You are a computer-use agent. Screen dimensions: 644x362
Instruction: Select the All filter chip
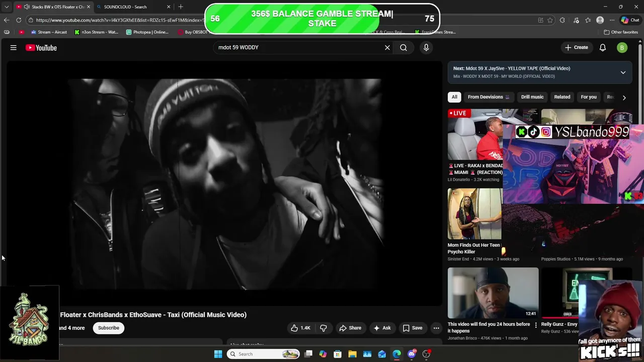454,97
